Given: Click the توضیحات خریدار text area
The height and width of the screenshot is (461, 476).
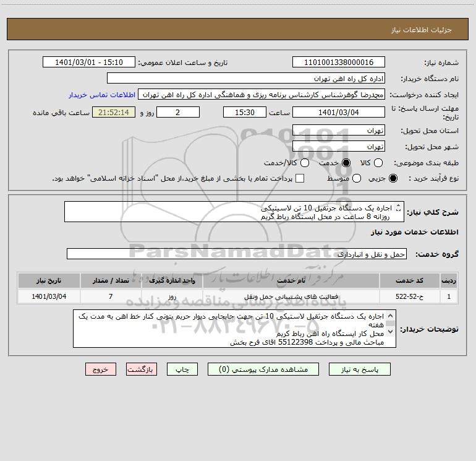Looking at the screenshot, I should click(235, 329).
